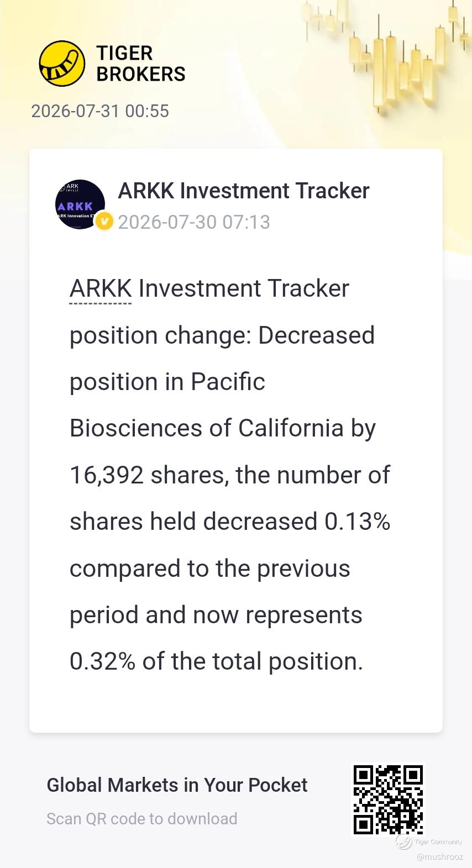Screen dimensions: 472x868
Task: Tap the Scan QR code to download text
Action: coord(142,819)
